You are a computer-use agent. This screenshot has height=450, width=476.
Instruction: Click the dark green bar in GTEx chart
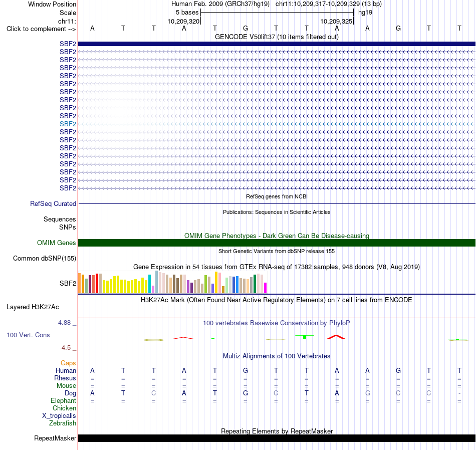(x=255, y=284)
